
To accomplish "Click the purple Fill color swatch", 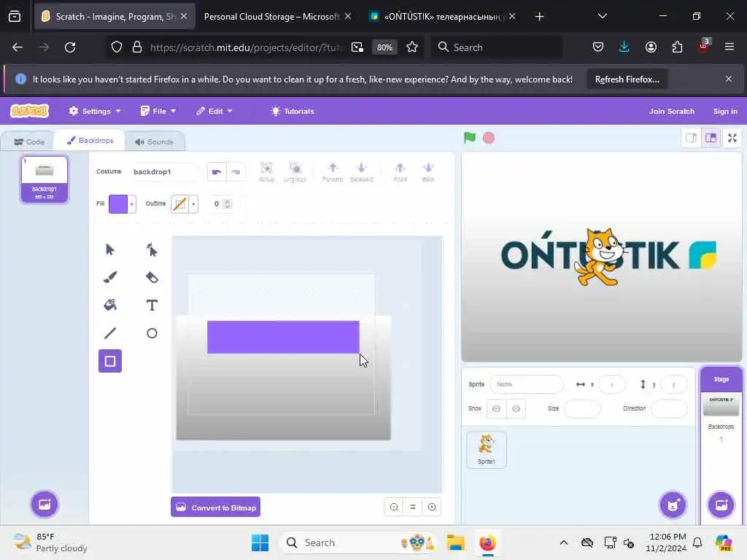I will (118, 204).
